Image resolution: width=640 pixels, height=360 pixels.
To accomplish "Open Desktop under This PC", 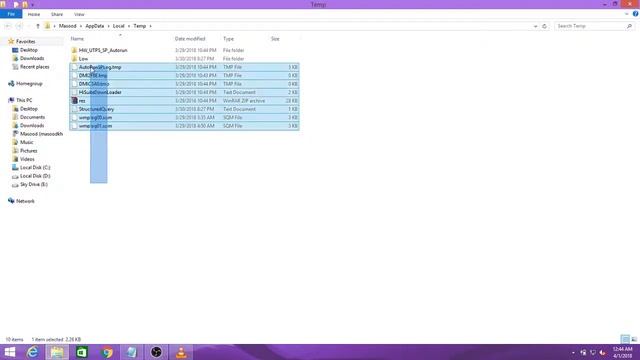I will (x=29, y=109).
